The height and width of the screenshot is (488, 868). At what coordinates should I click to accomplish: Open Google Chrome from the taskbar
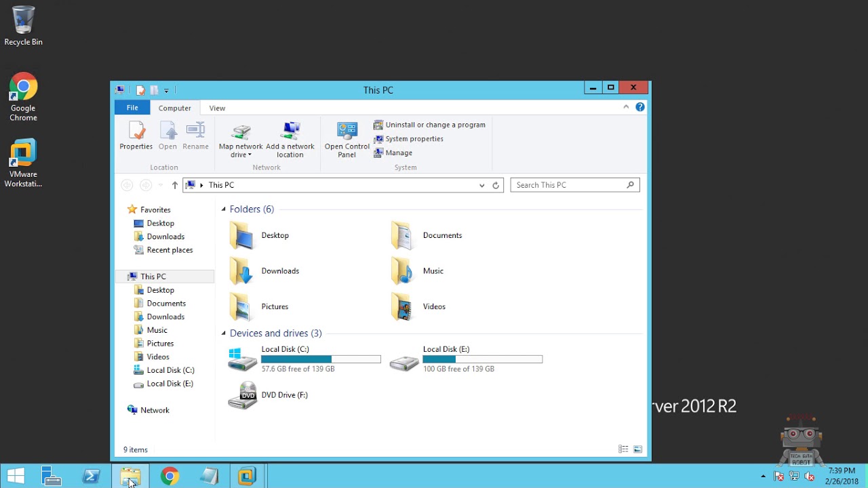click(x=170, y=476)
